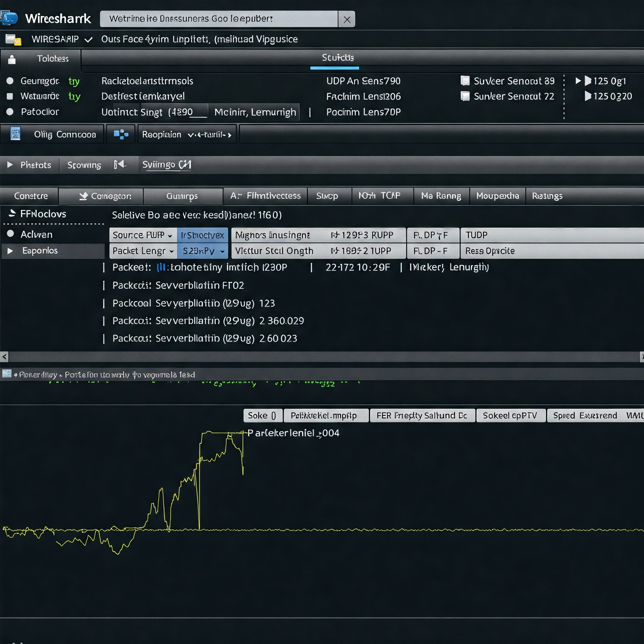The image size is (644, 644).
Task: Click the Scowings toolbar item
Action: 84,165
